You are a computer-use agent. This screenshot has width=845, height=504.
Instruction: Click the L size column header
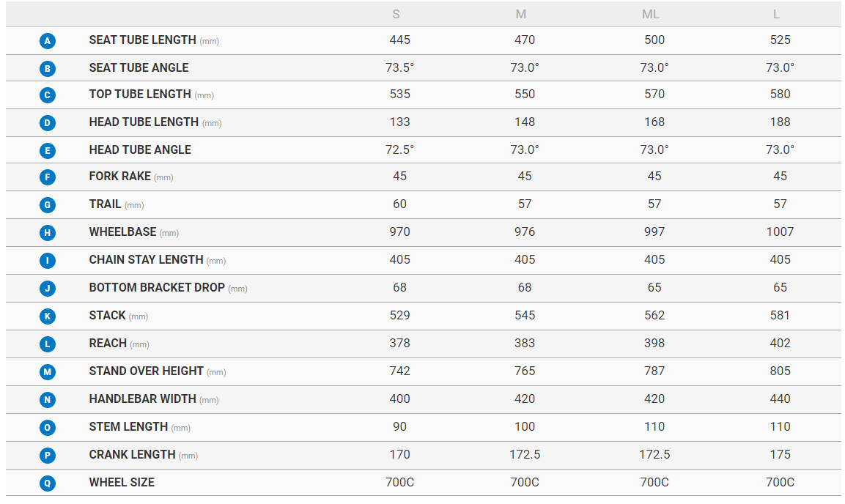click(x=776, y=15)
